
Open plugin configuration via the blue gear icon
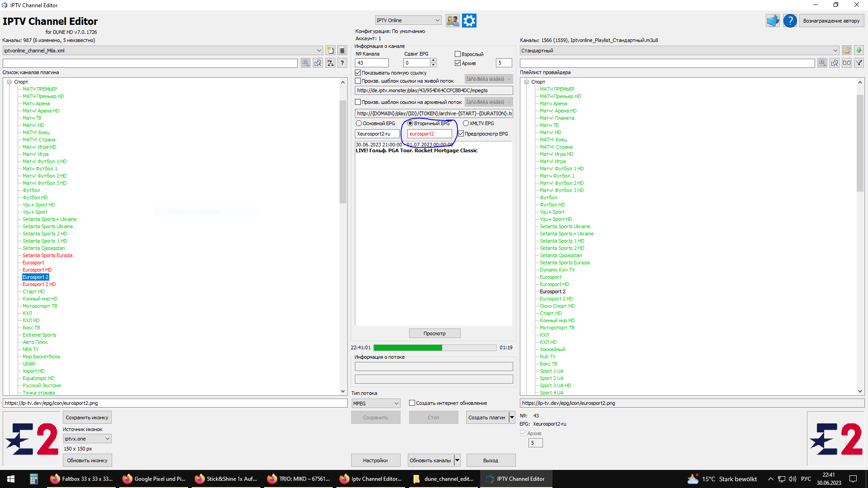point(469,20)
